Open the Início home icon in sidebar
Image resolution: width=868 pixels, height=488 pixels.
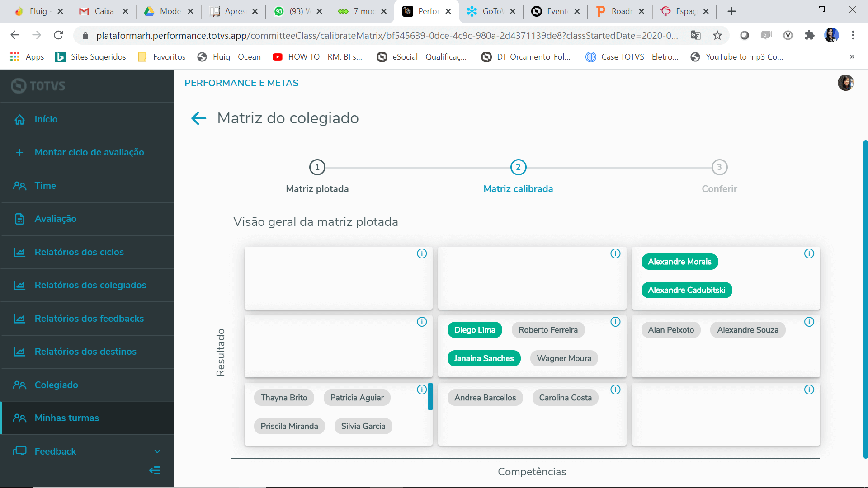tap(19, 119)
